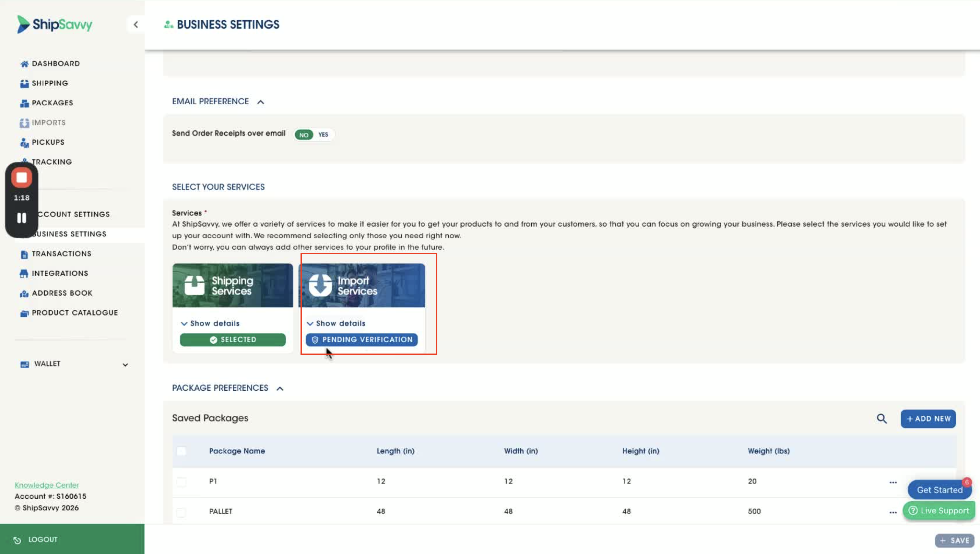This screenshot has height=554, width=980.
Task: Click the Pickups icon in sidebar
Action: [24, 143]
